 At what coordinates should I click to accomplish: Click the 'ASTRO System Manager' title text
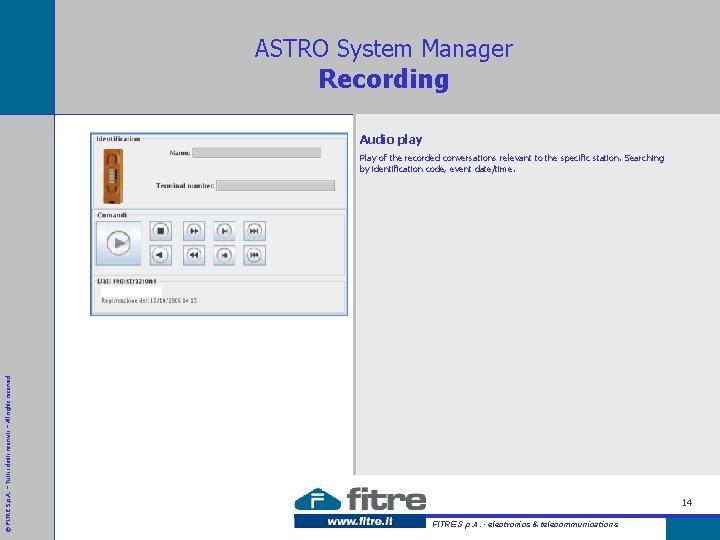[384, 49]
